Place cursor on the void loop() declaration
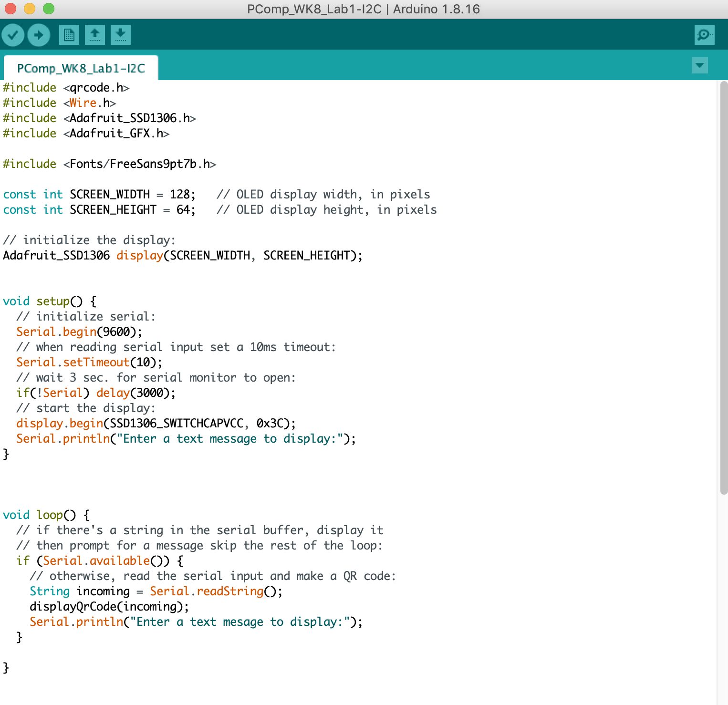Viewport: 728px width, 705px height. (46, 515)
